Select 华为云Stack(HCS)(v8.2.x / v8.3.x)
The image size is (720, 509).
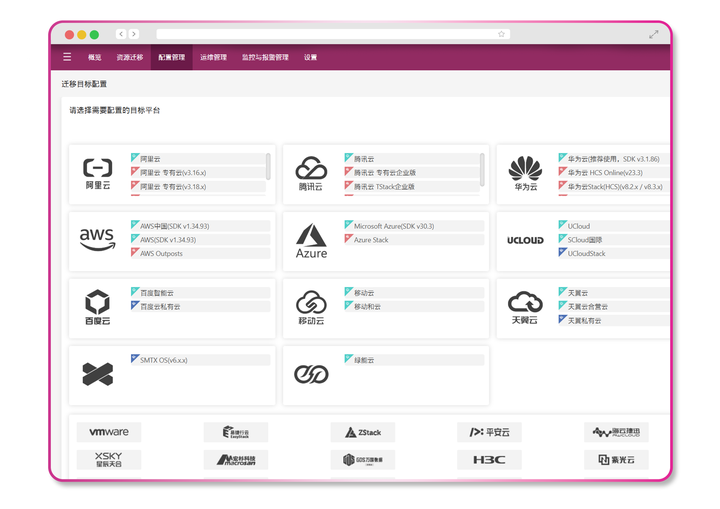click(613, 187)
